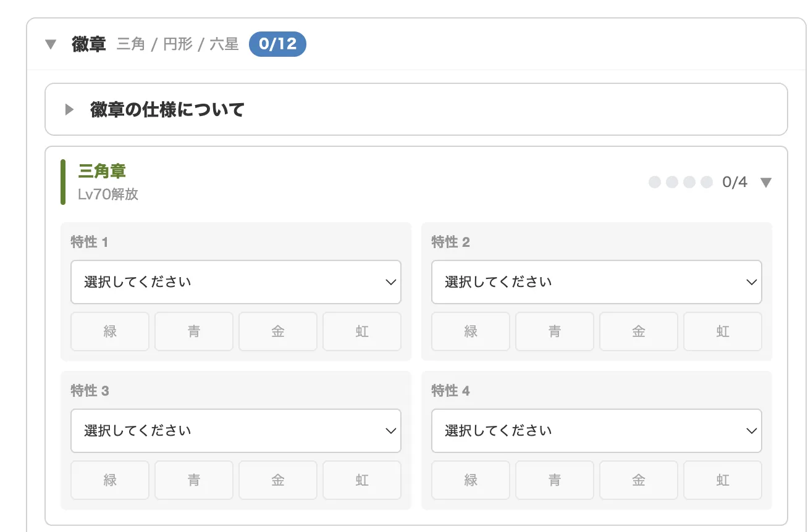Choose 虹 rarity under 特性 3
Viewport: 808px width, 532px height.
coord(362,480)
